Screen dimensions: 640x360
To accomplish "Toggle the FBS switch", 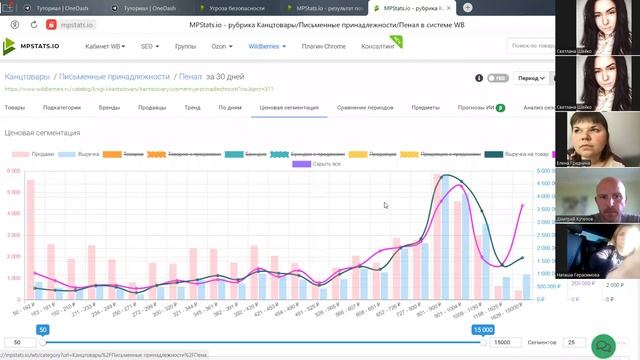I will [498, 78].
